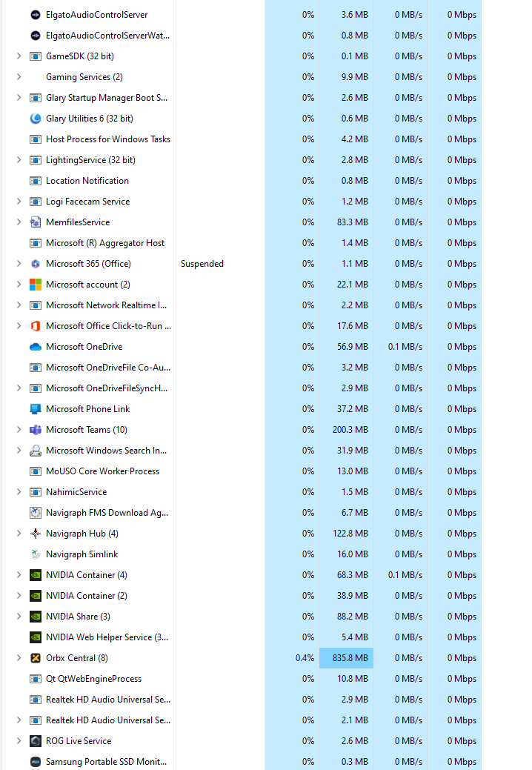Click the ElgatoAudioControlServerWat... process icon
The height and width of the screenshot is (770, 532).
tap(36, 36)
